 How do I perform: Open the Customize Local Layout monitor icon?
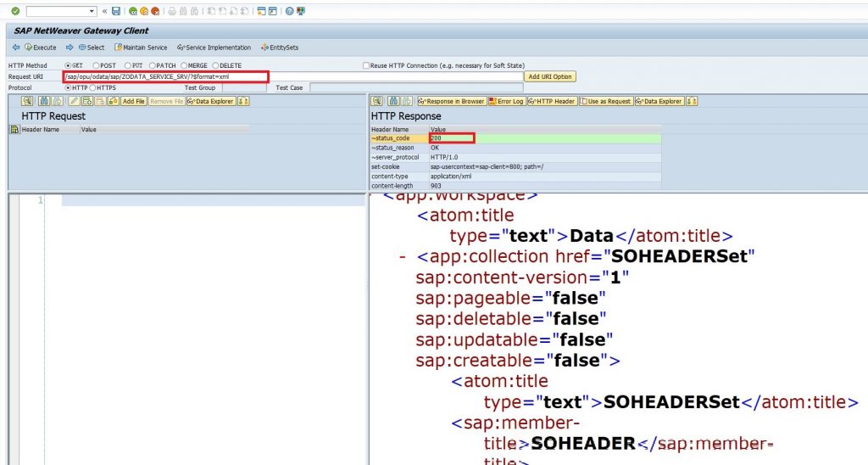(x=301, y=11)
